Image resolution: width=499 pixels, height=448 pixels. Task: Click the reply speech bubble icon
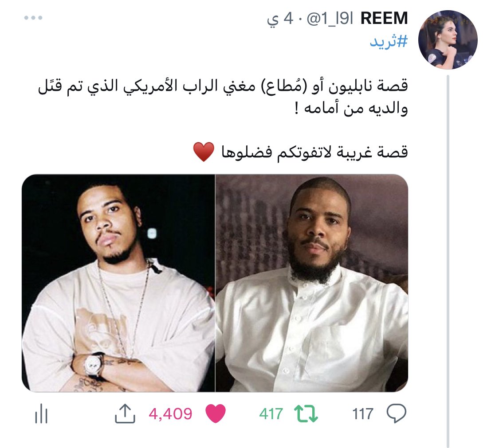396,413
